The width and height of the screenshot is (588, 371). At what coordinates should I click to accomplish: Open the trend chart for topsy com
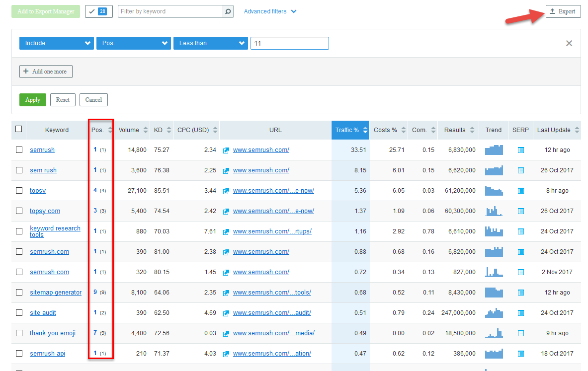click(x=494, y=211)
